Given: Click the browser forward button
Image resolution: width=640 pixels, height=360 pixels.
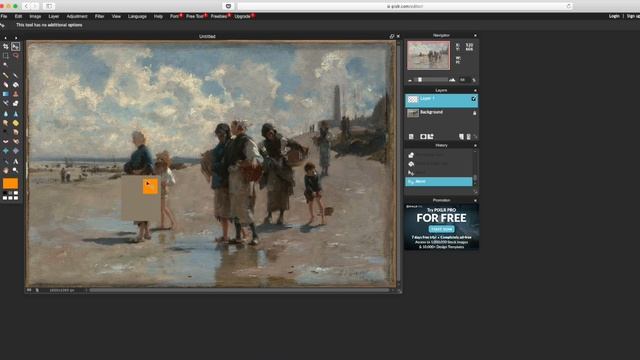Looking at the screenshot, I should [x=35, y=6].
